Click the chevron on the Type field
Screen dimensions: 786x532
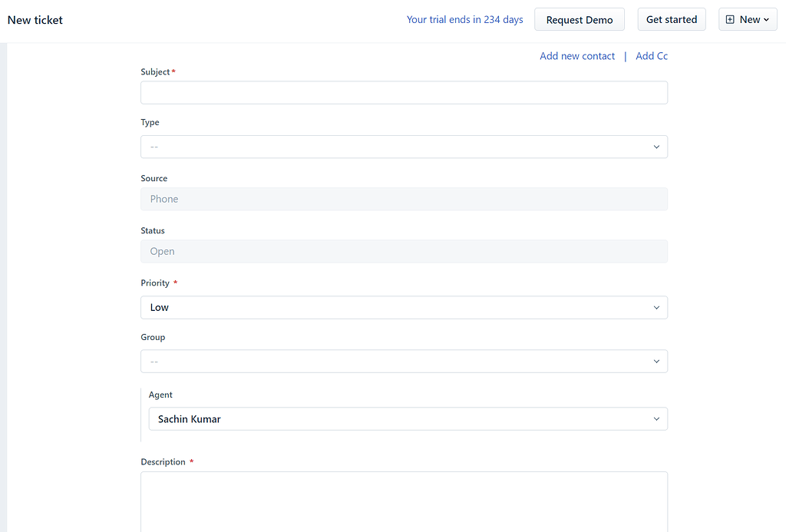pos(656,147)
